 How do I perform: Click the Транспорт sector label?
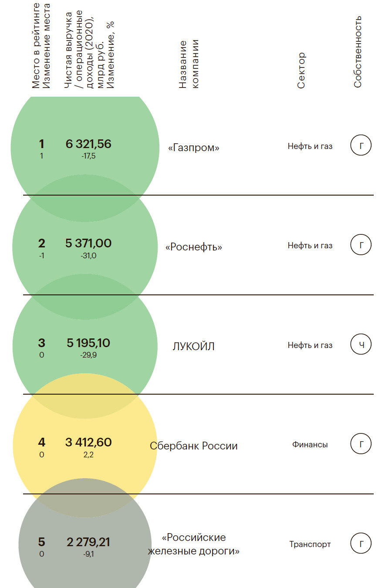tap(310, 544)
